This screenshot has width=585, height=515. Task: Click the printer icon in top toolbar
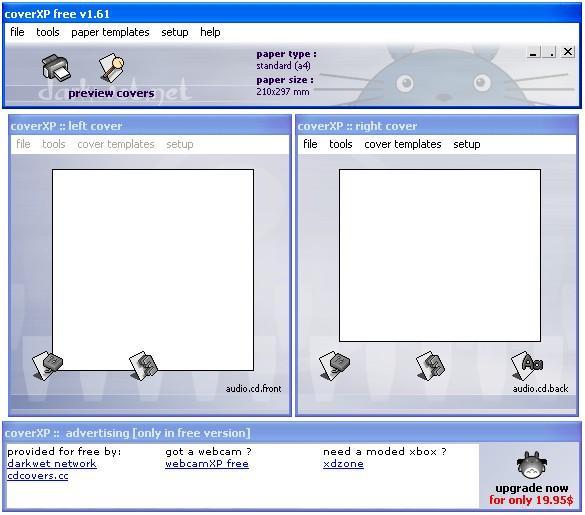pyautogui.click(x=56, y=68)
